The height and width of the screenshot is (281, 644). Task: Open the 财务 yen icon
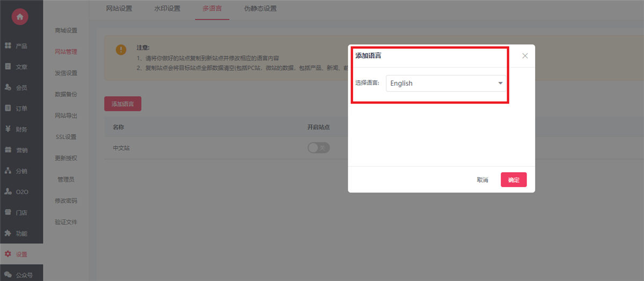[8, 129]
